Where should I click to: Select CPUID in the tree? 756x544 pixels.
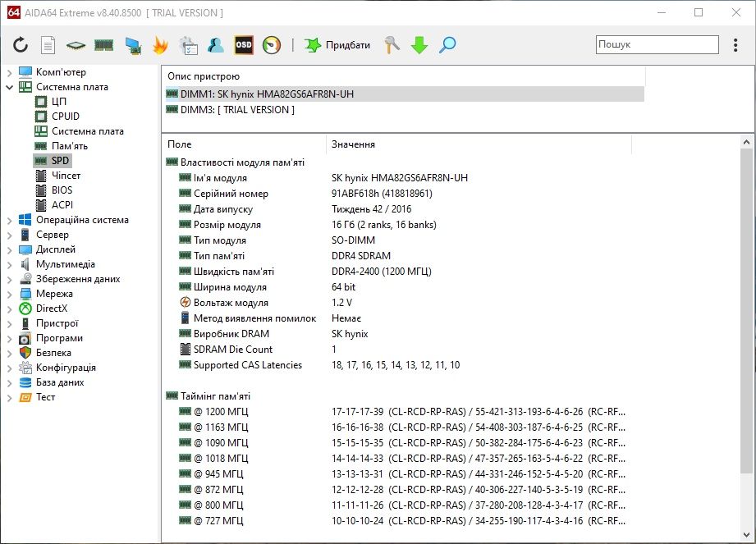tap(66, 117)
